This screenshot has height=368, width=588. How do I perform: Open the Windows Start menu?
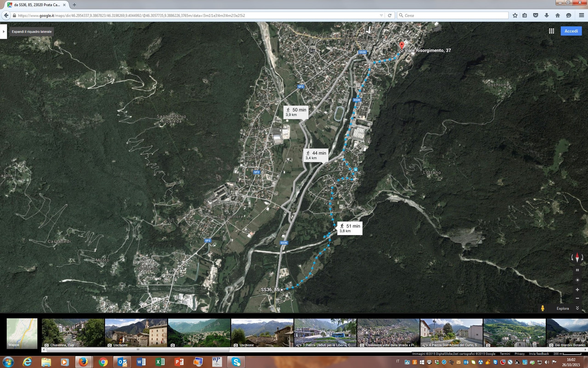point(8,362)
